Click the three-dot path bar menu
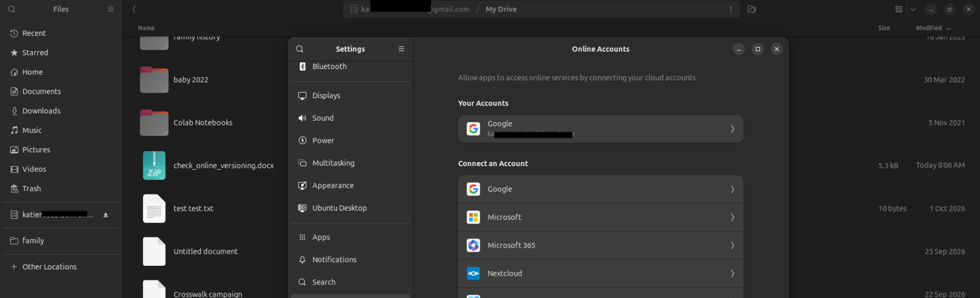 (731, 10)
